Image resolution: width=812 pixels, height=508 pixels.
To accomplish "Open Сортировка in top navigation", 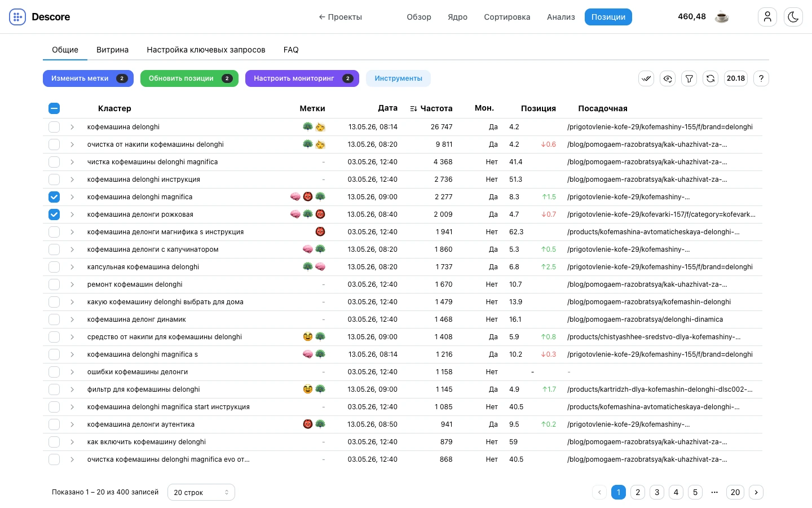I will (x=507, y=17).
